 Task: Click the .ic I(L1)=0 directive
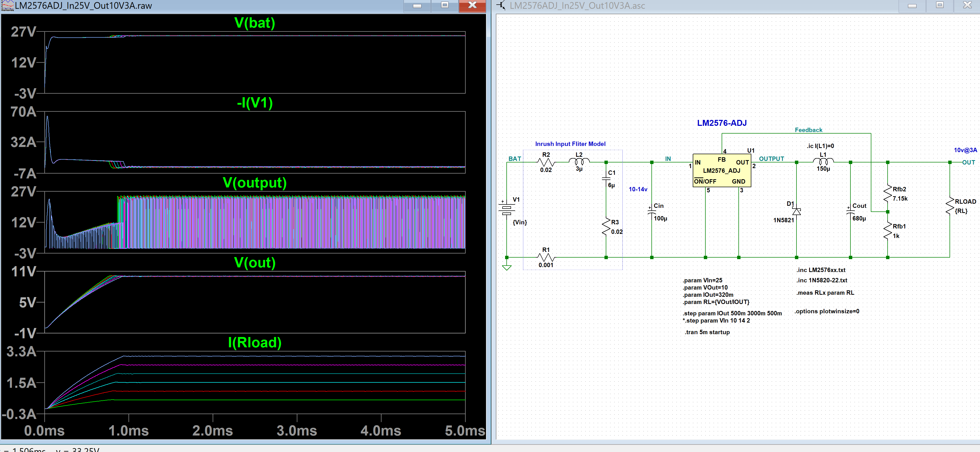[820, 146]
